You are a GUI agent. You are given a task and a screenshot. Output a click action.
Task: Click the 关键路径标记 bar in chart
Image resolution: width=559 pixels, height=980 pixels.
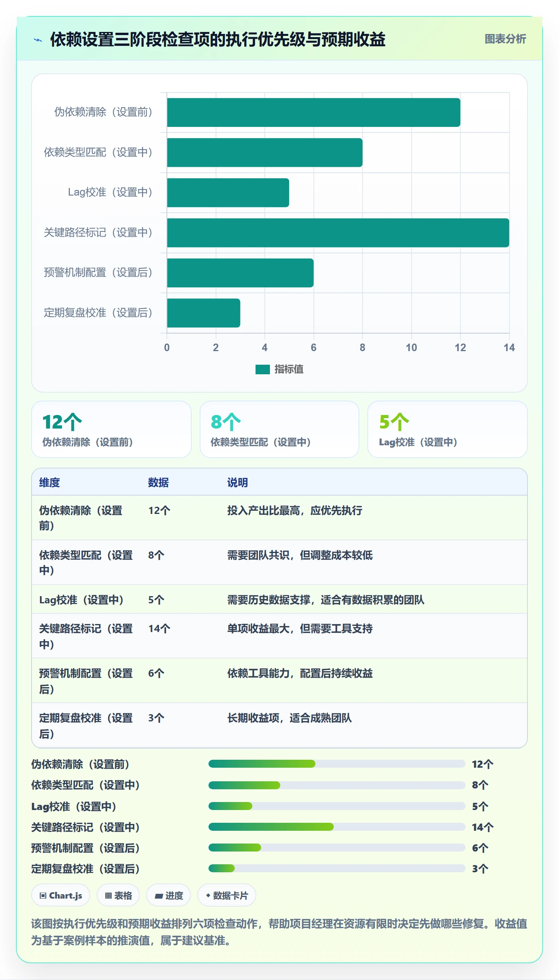coord(338,233)
